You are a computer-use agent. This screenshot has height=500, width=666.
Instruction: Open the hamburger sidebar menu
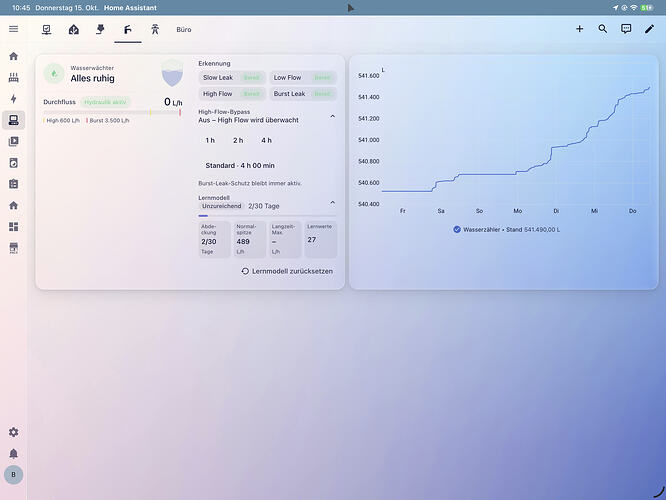pos(14,29)
